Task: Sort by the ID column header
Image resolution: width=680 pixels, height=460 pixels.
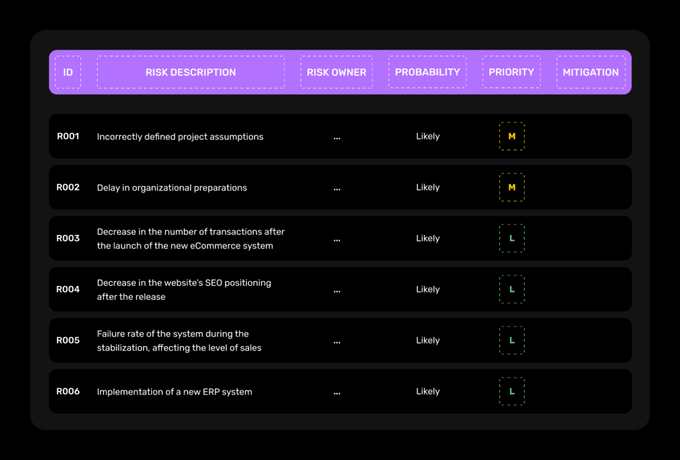Action: 68,72
